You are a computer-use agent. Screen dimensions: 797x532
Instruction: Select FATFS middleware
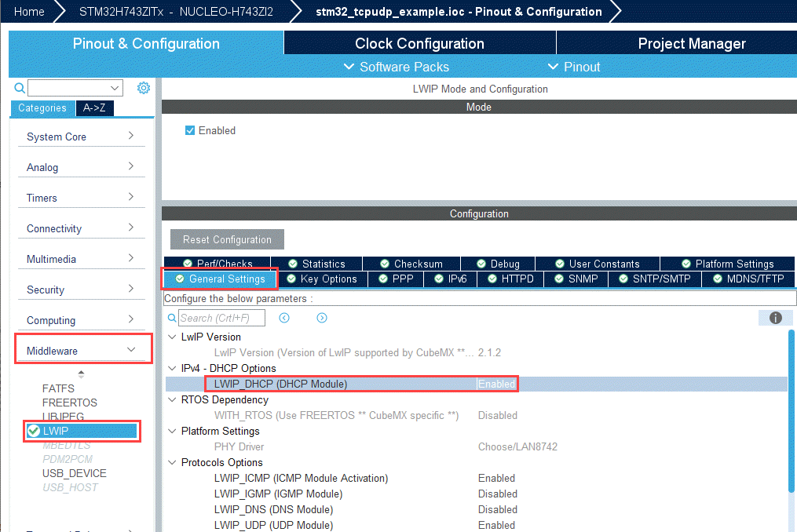[58, 388]
